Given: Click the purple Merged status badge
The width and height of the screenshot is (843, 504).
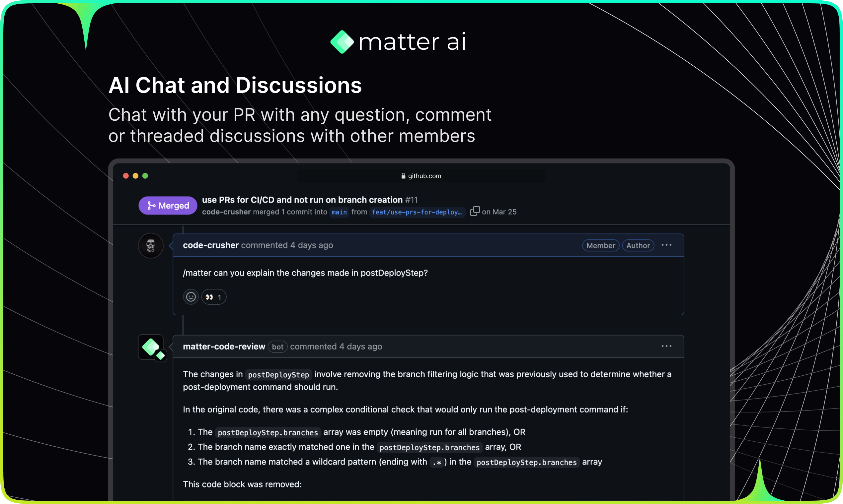Looking at the screenshot, I should click(168, 206).
